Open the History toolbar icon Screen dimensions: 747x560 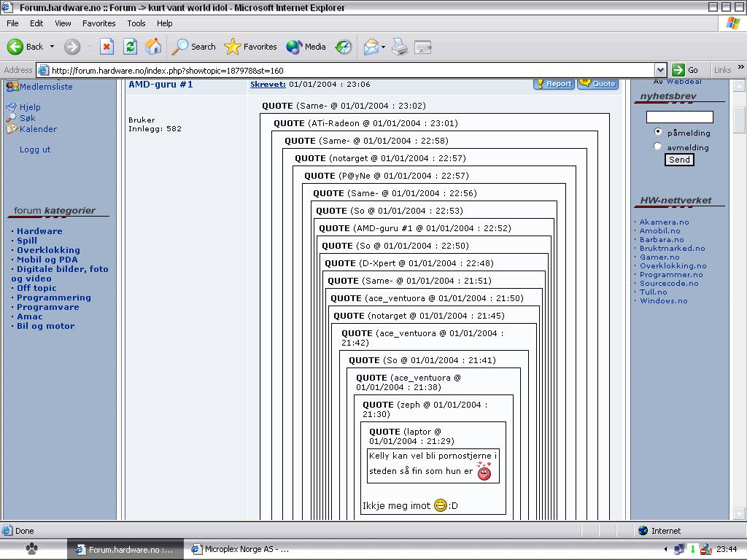[x=343, y=47]
